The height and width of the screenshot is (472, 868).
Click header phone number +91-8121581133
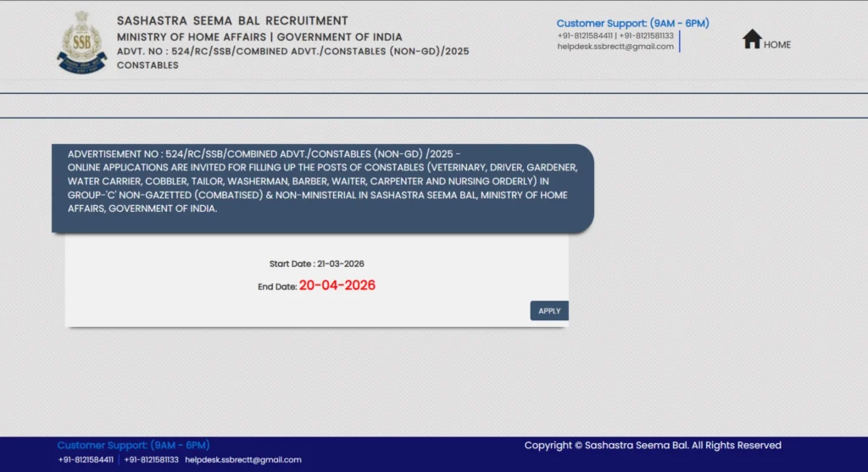(x=646, y=36)
